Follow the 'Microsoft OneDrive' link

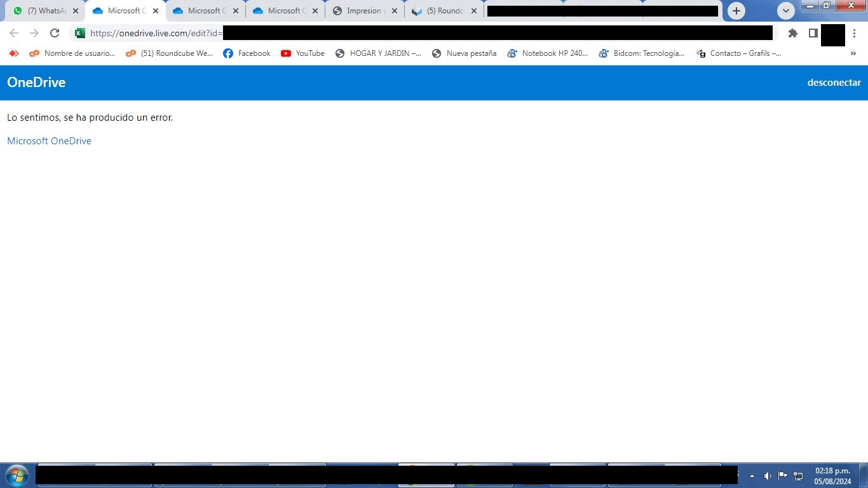click(x=49, y=141)
